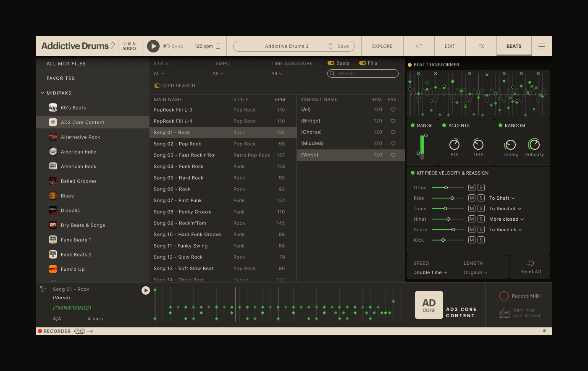Select the (Chorus) variant

pyautogui.click(x=351, y=132)
